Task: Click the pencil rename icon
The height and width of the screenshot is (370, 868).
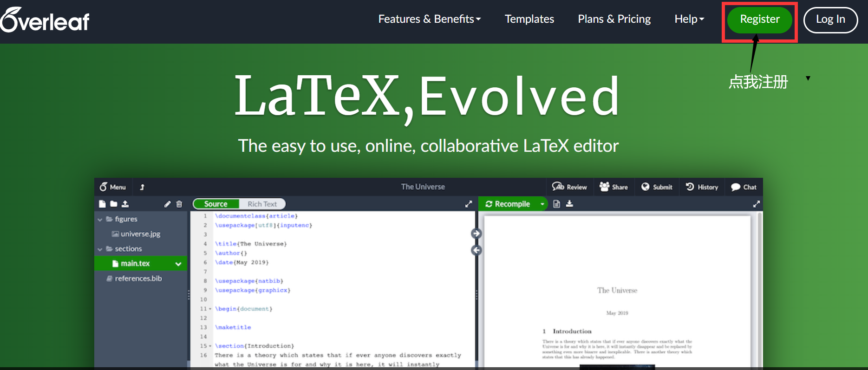Action: point(167,204)
